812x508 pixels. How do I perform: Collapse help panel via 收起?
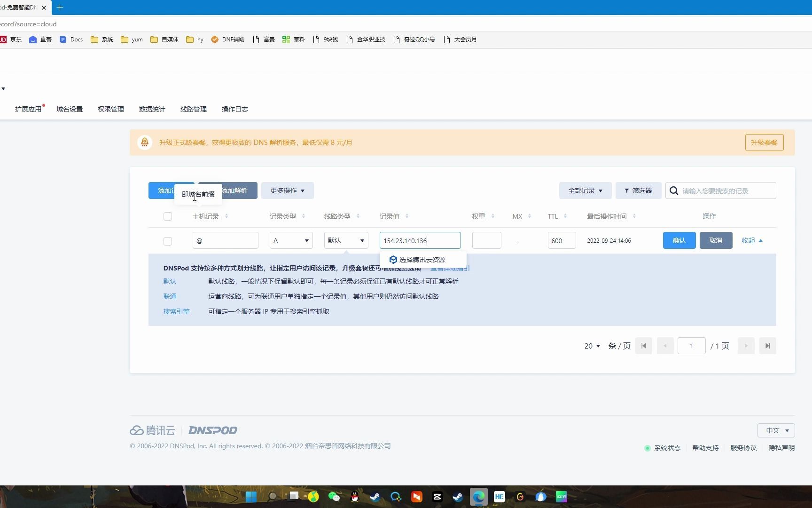[752, 240]
